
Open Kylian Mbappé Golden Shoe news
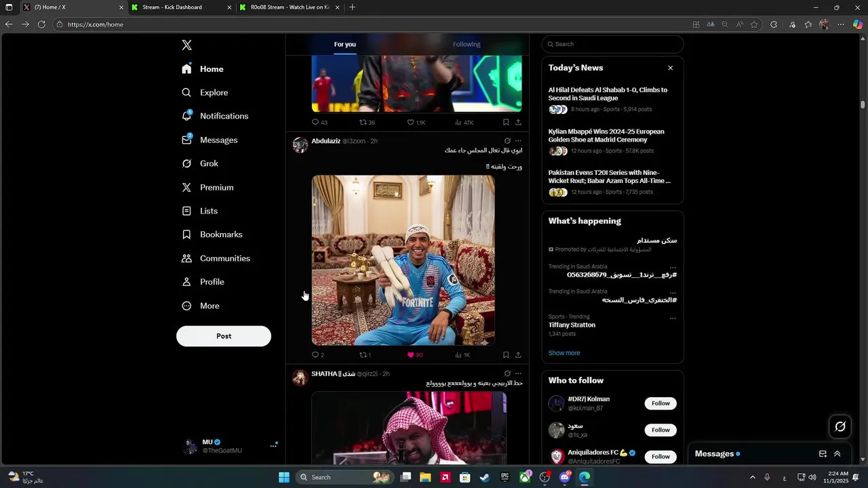pyautogui.click(x=612, y=142)
